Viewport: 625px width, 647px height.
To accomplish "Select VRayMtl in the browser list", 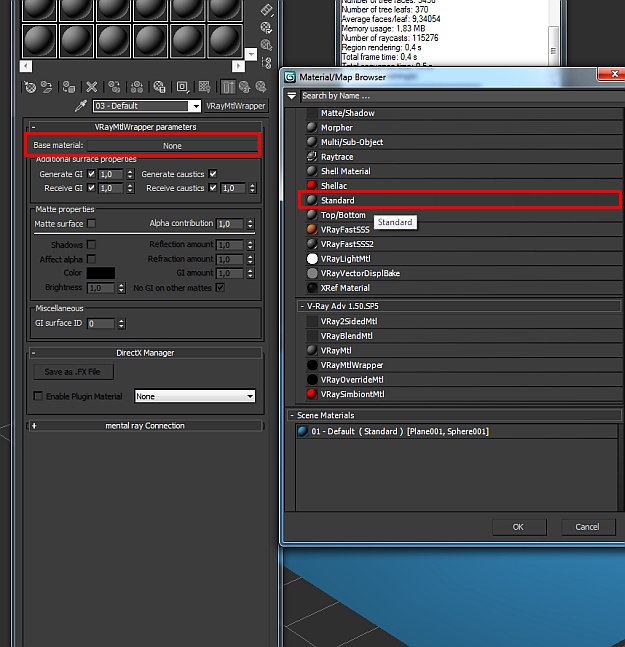I will (464, 350).
